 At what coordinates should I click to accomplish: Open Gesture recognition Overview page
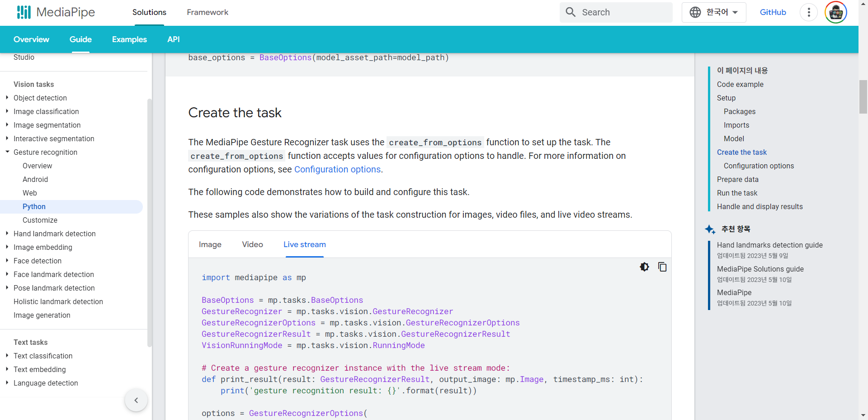coord(38,166)
